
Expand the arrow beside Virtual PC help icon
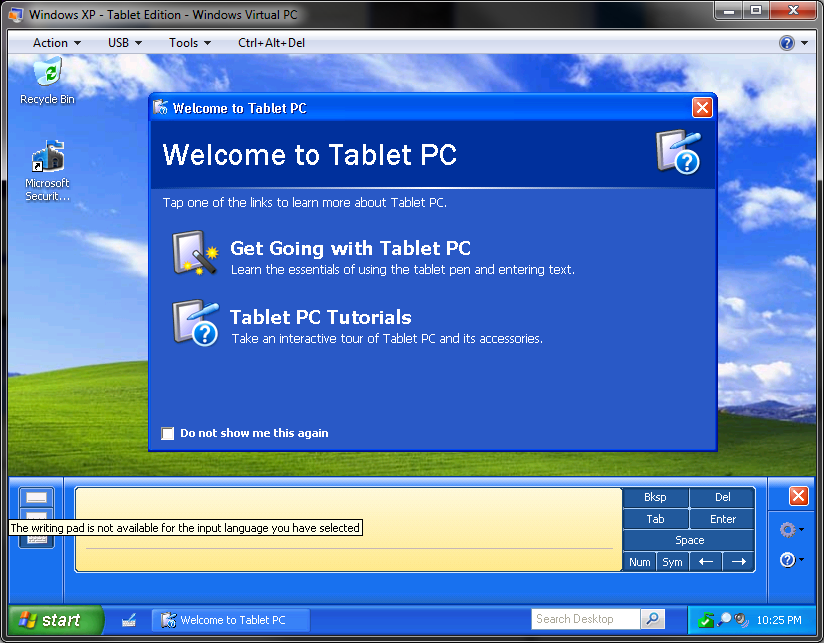[x=805, y=43]
